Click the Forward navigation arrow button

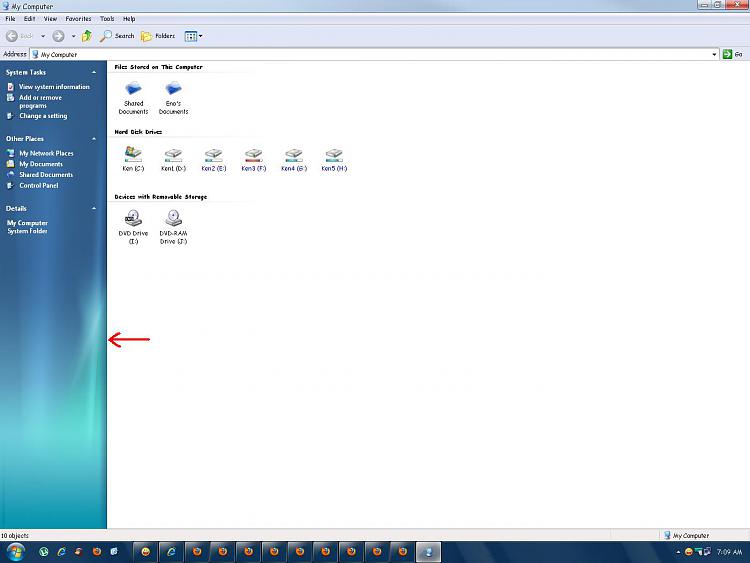(x=58, y=36)
